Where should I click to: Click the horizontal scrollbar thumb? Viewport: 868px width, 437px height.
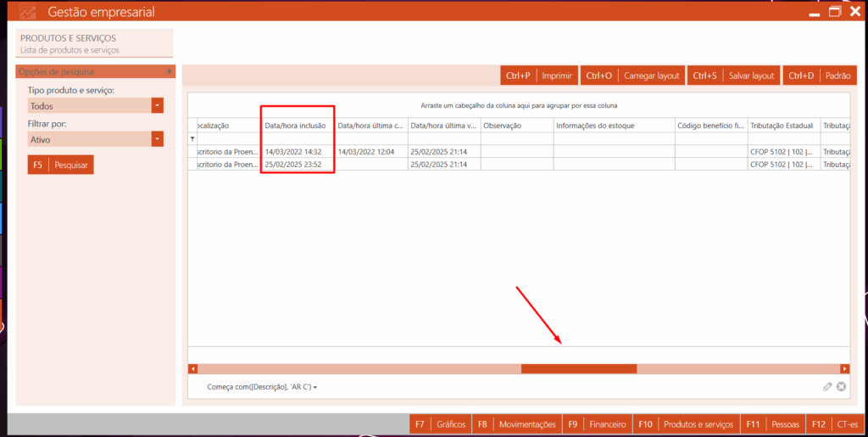[578, 369]
